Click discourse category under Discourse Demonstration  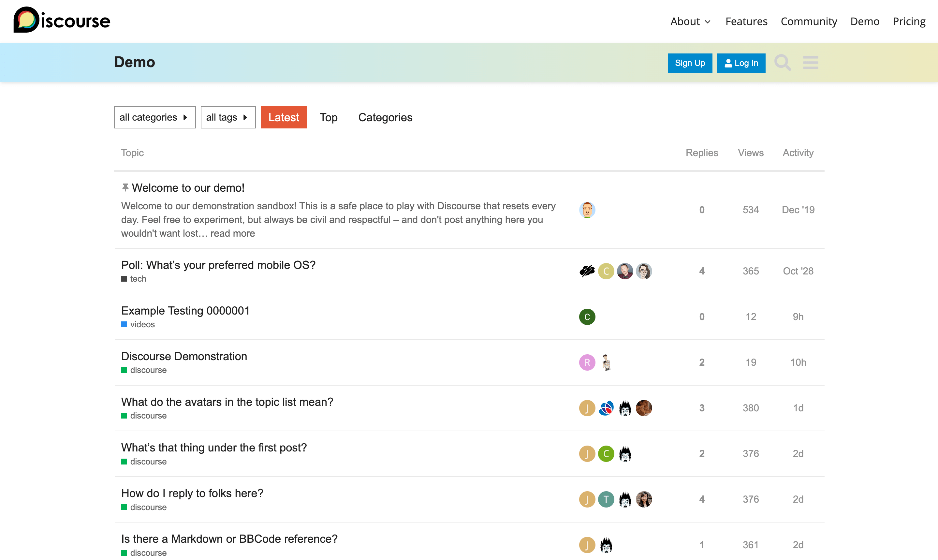coord(144,370)
